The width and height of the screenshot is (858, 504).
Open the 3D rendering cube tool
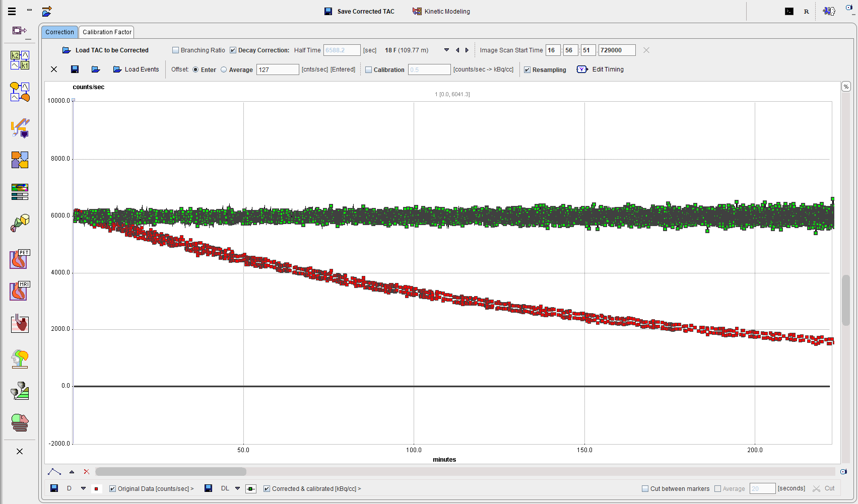(x=20, y=223)
